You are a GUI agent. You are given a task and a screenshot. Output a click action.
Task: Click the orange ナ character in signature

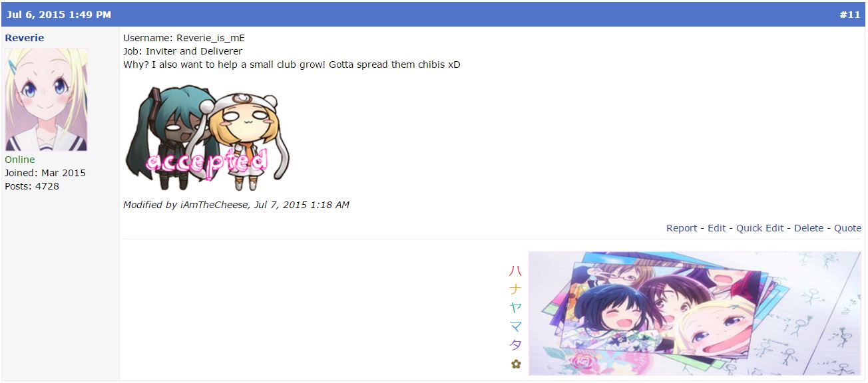pyautogui.click(x=515, y=289)
